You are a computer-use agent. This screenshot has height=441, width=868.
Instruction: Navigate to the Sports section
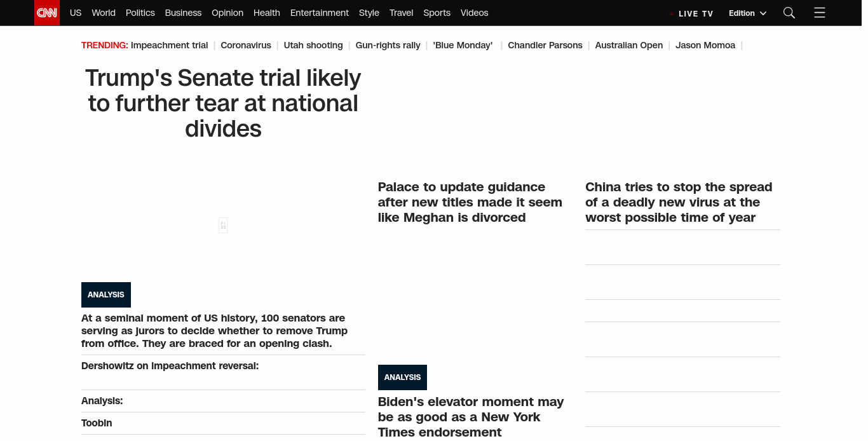pos(437,13)
